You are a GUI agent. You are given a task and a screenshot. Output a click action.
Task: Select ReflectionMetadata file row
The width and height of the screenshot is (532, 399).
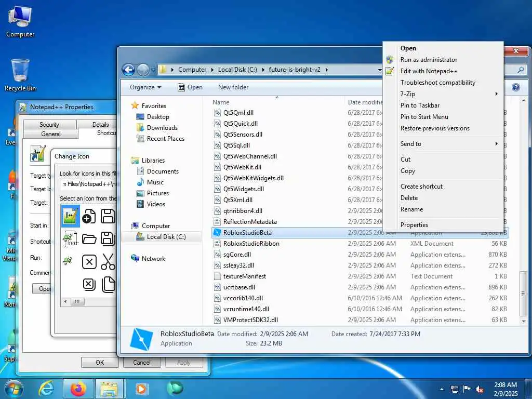point(250,221)
